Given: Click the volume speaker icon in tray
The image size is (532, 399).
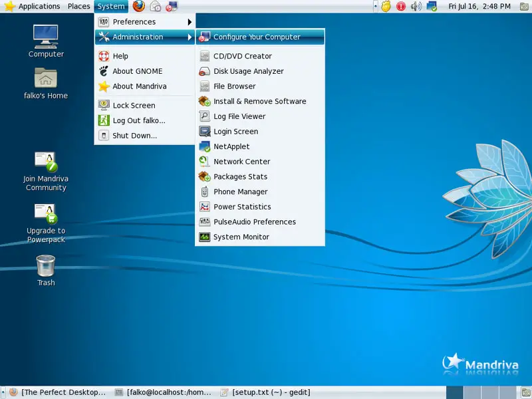Looking at the screenshot, I should tap(416, 7).
